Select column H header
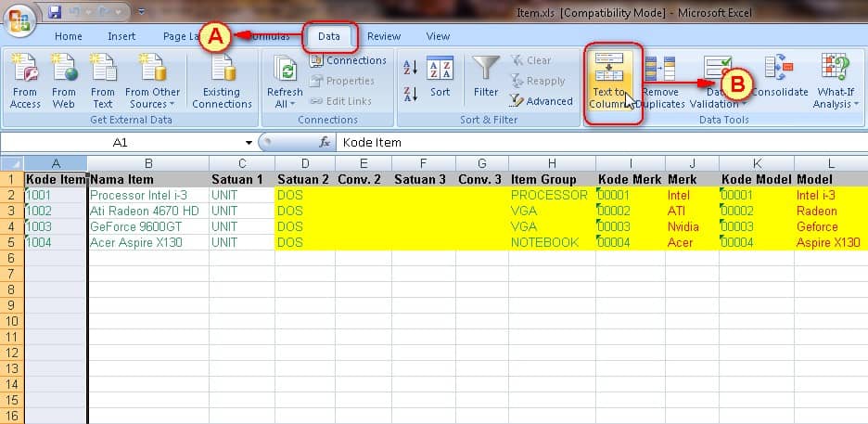 pos(552,163)
